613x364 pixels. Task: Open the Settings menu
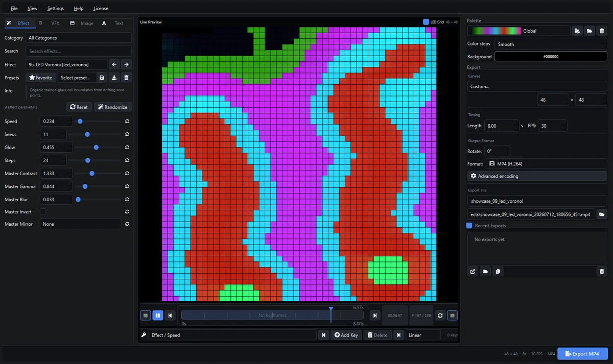56,9
